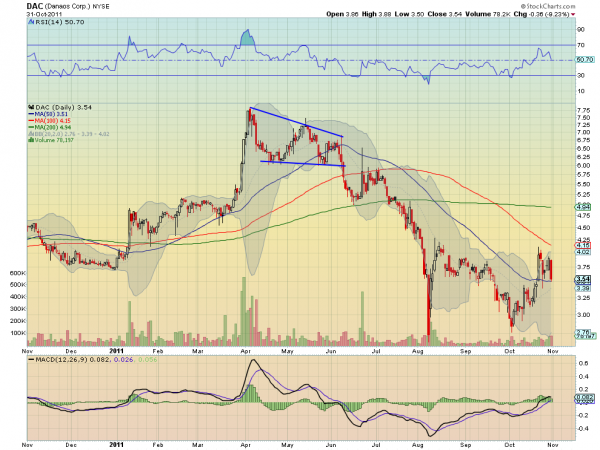Click the 'Chg -0.36 (-9.23%)' value
This screenshot has width=600, height=450.
541,14
